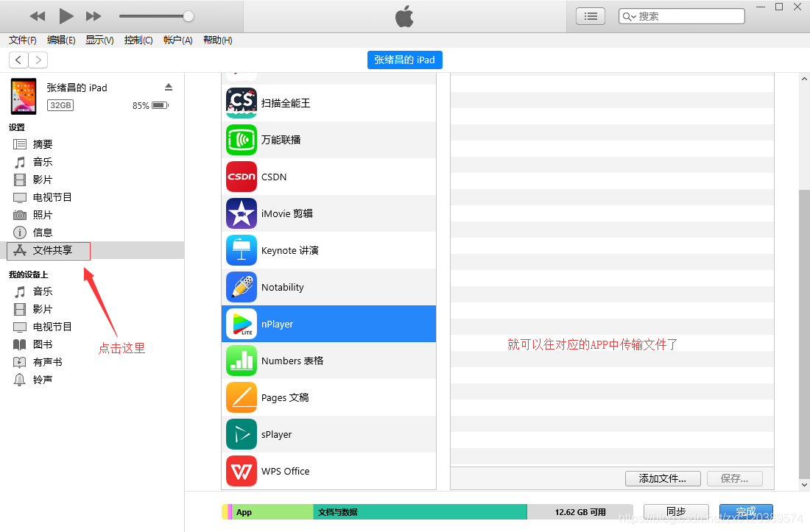Click the app name text WPS Office

[285, 471]
